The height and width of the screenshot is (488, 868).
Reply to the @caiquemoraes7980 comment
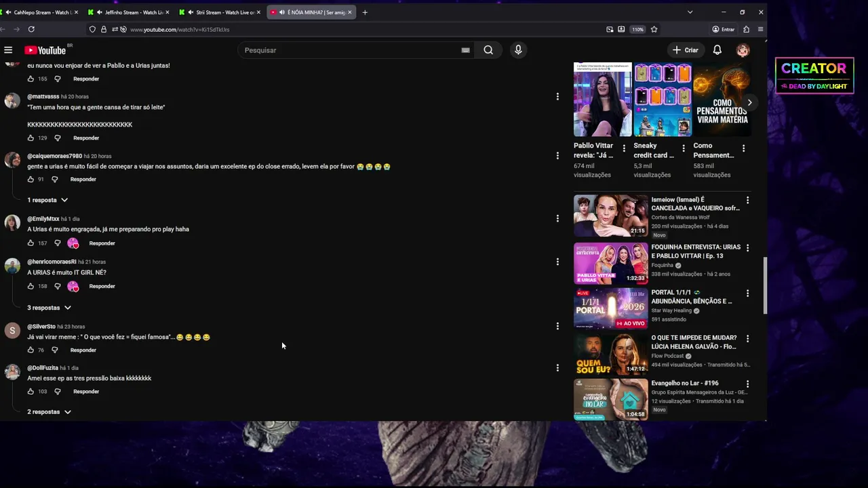(x=83, y=180)
